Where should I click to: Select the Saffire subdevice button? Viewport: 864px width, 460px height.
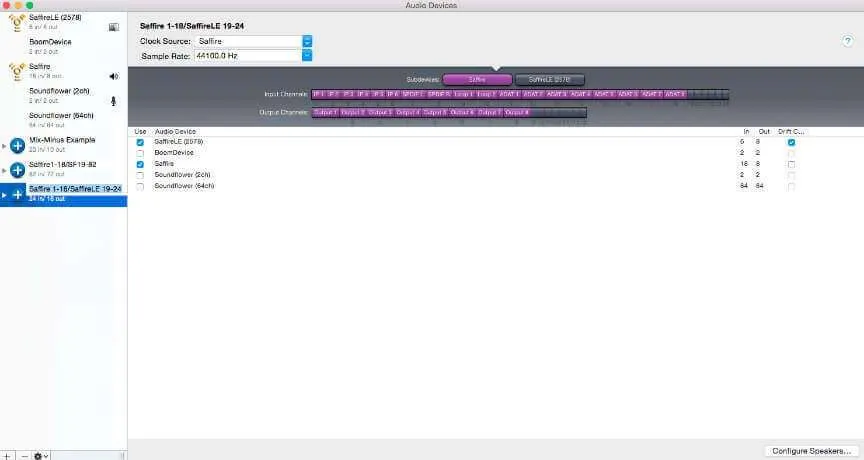(x=477, y=79)
